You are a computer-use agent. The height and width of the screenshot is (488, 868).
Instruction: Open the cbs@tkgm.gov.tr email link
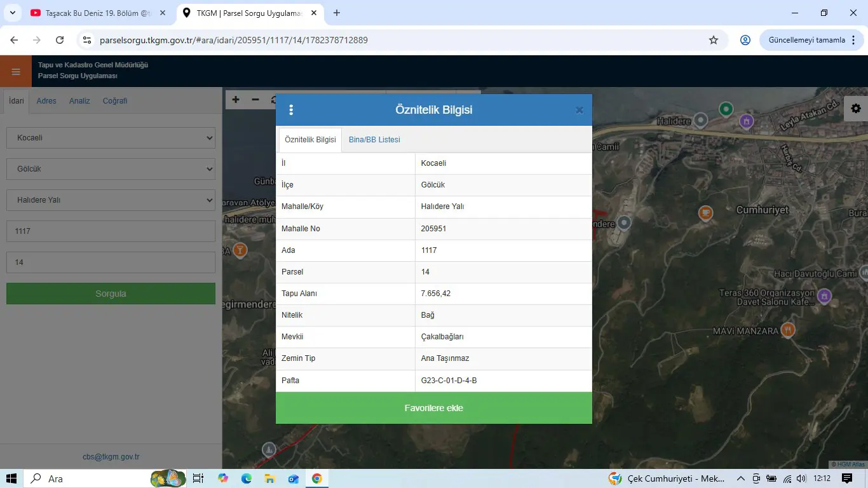(111, 457)
